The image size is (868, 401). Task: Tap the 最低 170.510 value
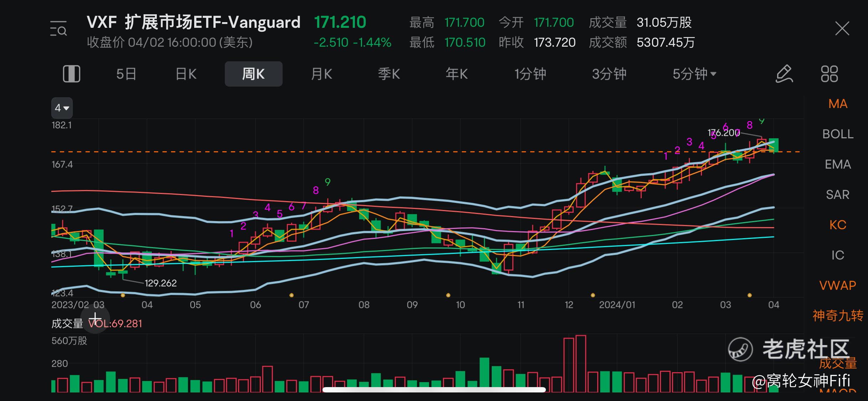pos(465,42)
